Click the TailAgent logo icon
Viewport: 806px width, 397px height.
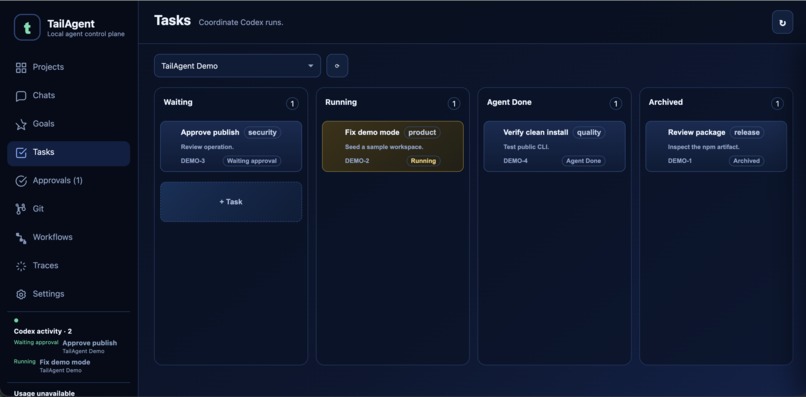[27, 27]
